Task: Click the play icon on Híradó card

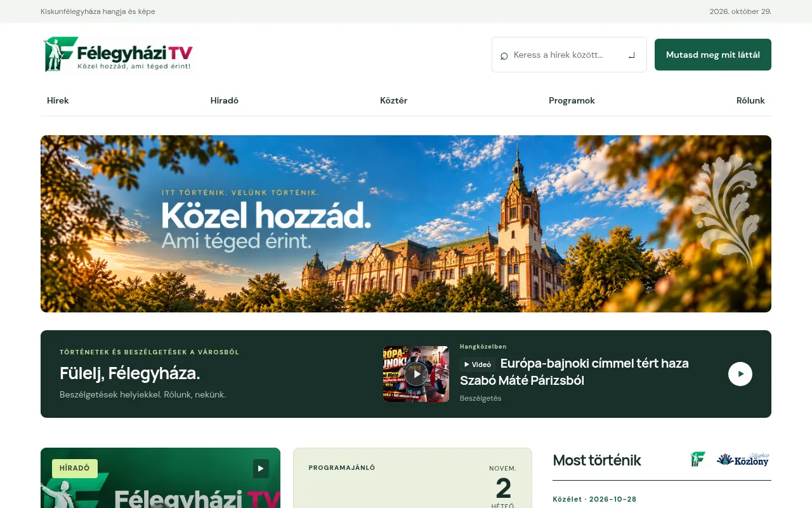Action: click(x=261, y=469)
